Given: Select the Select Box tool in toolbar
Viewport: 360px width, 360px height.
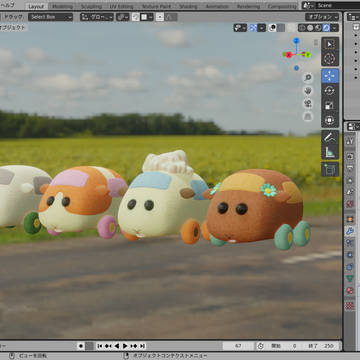Looking at the screenshot, I should coord(330,44).
